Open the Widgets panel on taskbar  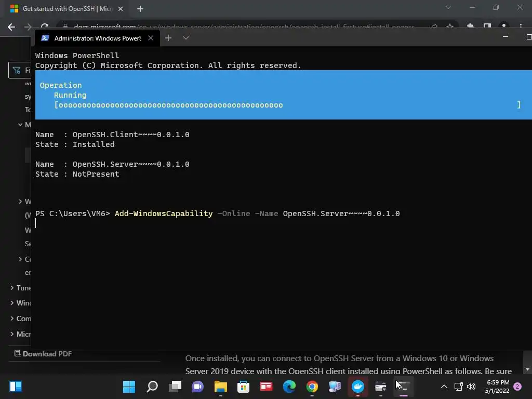(16, 387)
